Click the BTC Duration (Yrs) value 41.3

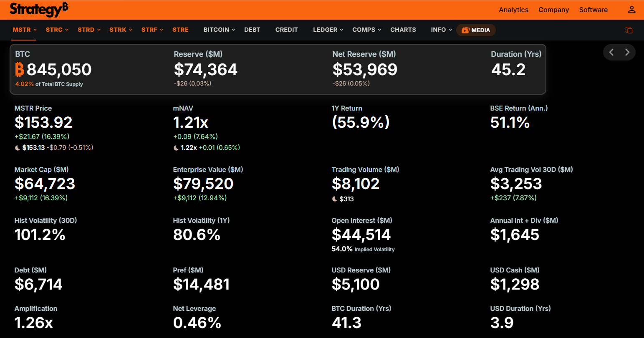click(x=347, y=323)
